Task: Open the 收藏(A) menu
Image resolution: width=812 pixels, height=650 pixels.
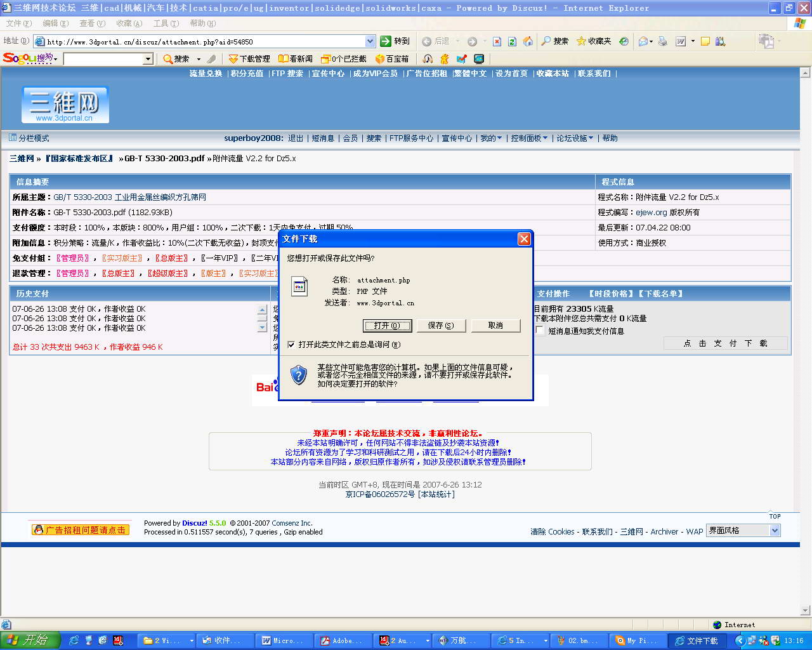Action: click(x=129, y=23)
